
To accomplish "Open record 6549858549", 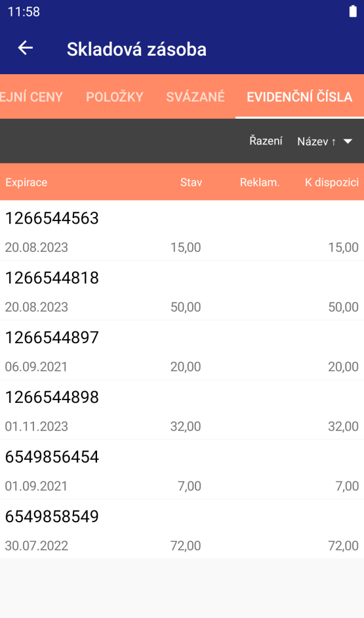I will pyautogui.click(x=182, y=529).
